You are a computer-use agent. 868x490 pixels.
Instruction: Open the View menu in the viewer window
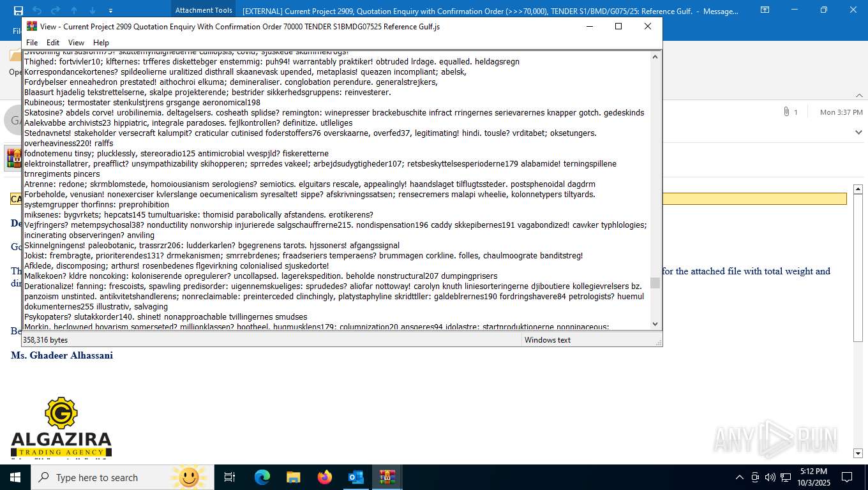pyautogui.click(x=77, y=43)
